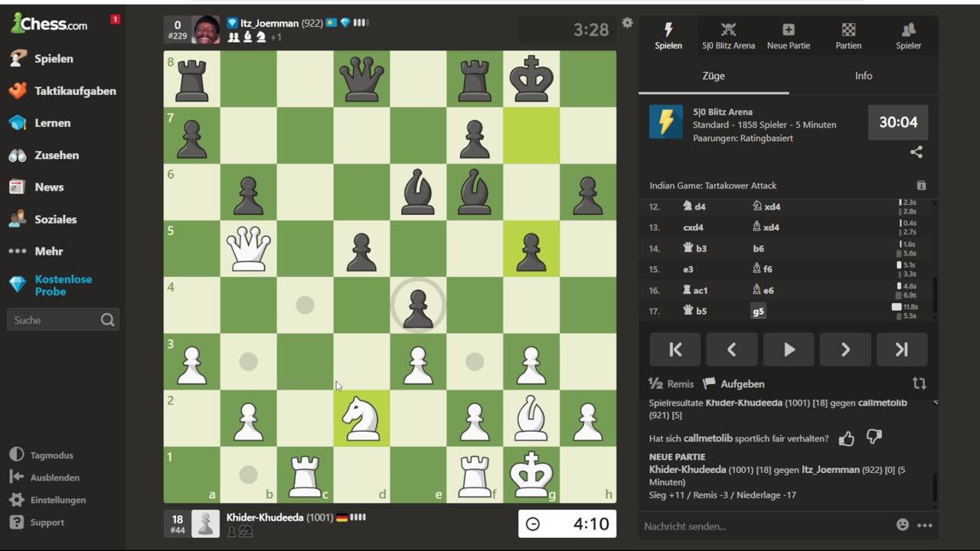This screenshot has height=551, width=980.
Task: Jump to the first move
Action: (675, 350)
